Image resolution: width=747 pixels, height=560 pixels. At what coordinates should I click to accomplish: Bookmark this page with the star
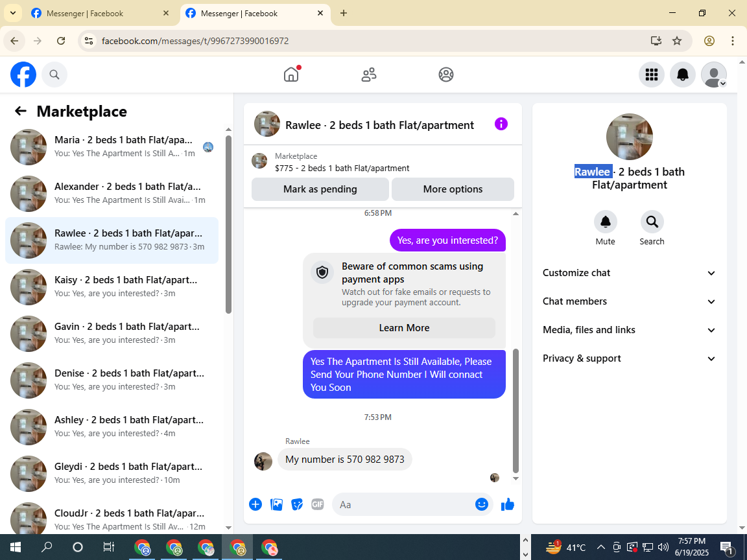click(x=677, y=41)
